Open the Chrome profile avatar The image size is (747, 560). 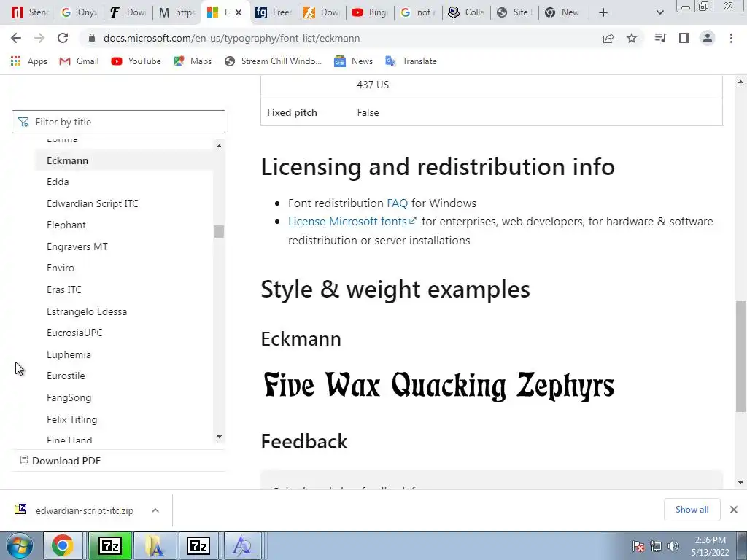pos(708,38)
